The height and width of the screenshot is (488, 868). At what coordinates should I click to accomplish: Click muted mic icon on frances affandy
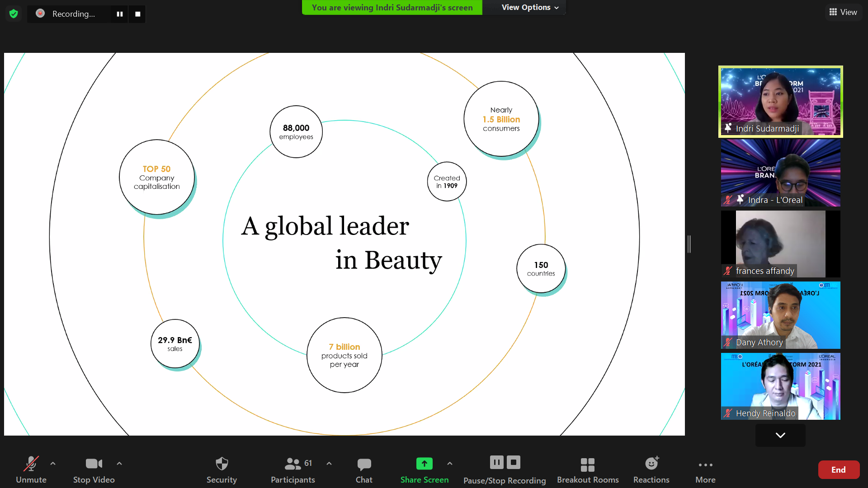[728, 271]
